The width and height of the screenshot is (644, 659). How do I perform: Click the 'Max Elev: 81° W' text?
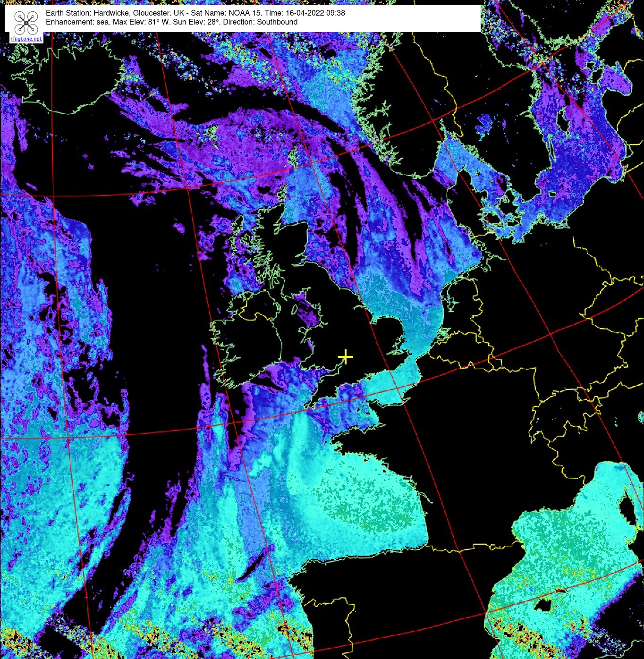coord(142,22)
